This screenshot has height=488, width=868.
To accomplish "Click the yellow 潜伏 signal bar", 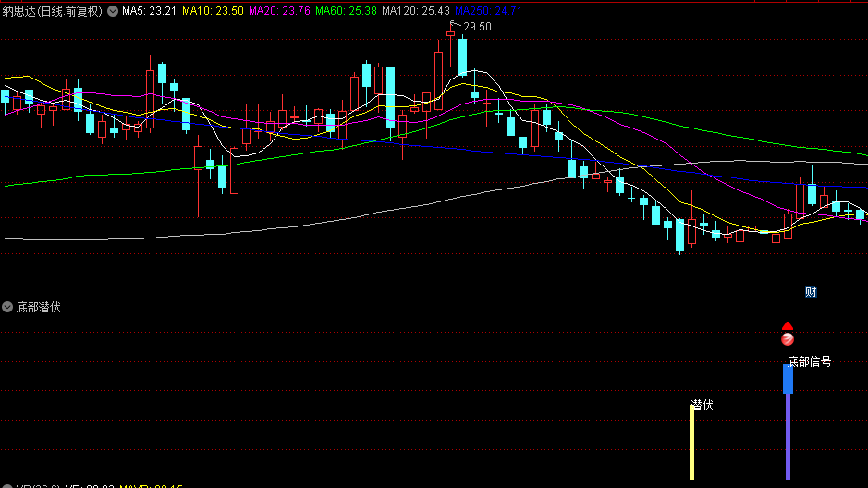I will point(691,442).
